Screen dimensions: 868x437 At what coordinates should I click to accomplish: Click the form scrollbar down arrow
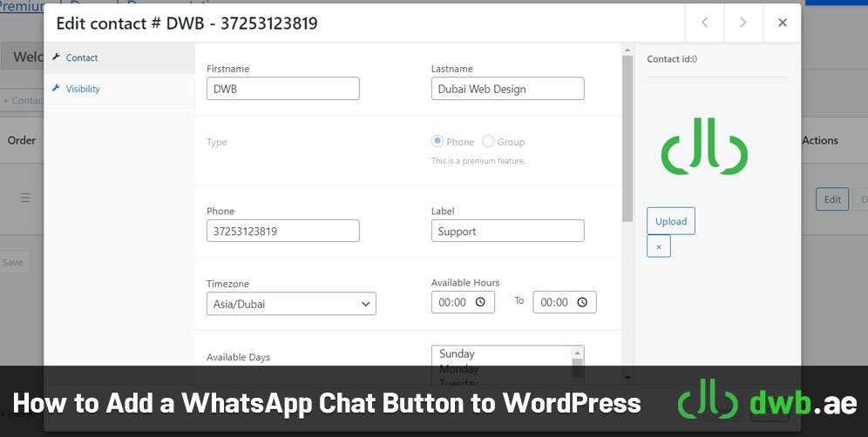[x=627, y=377]
